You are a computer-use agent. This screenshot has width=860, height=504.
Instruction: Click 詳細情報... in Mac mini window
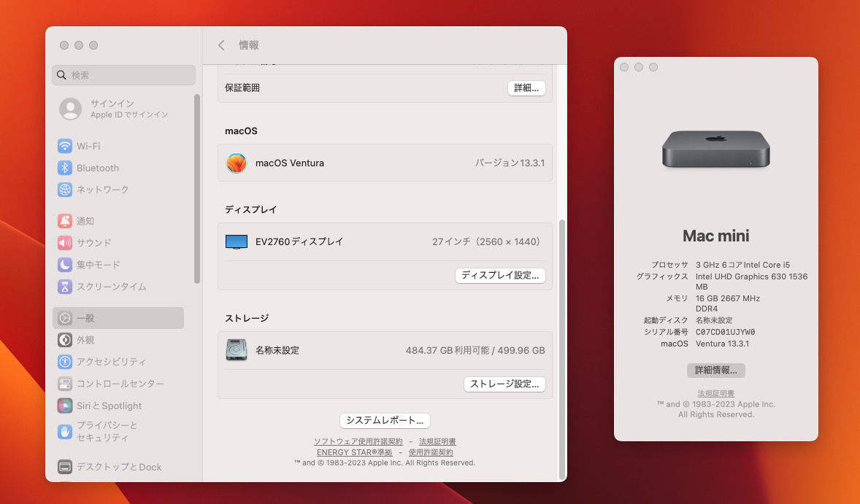(x=715, y=371)
